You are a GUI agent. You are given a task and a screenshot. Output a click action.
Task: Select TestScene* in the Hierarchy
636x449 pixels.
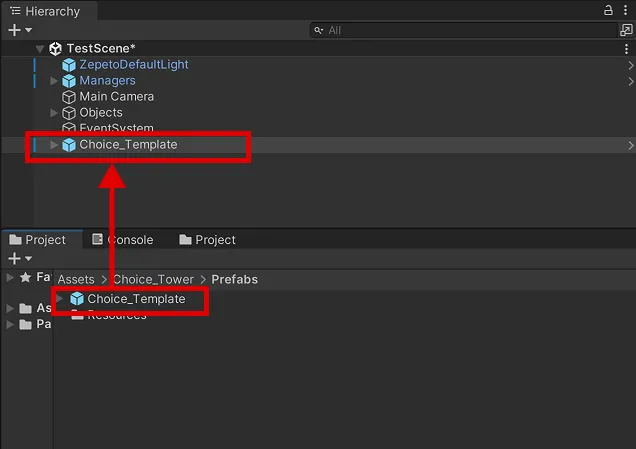(x=101, y=48)
